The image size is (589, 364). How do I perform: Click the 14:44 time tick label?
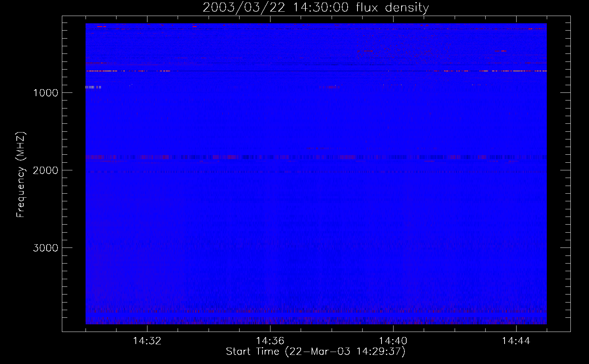(516, 341)
